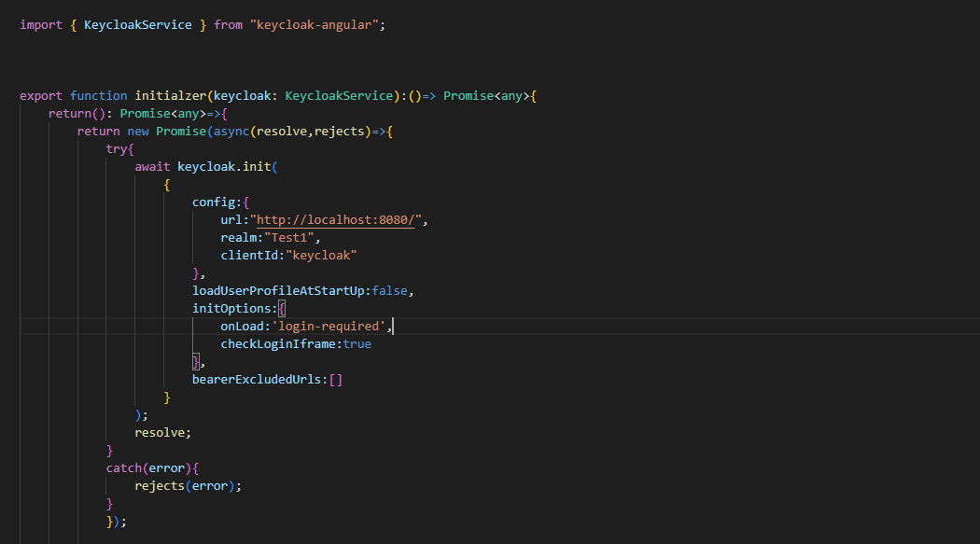This screenshot has height=544, width=980.
Task: Click loadUserProfileAtStartUp property name
Action: coord(278,291)
